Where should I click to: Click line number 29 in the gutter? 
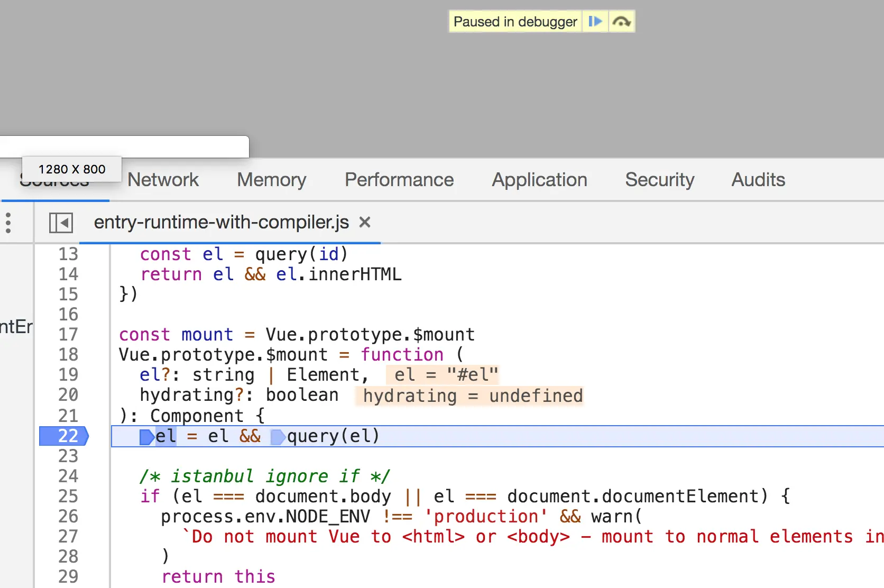coord(68,577)
